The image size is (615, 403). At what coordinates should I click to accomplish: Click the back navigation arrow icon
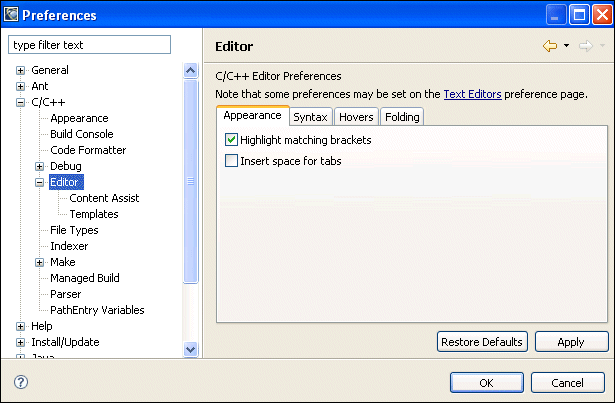tap(549, 46)
